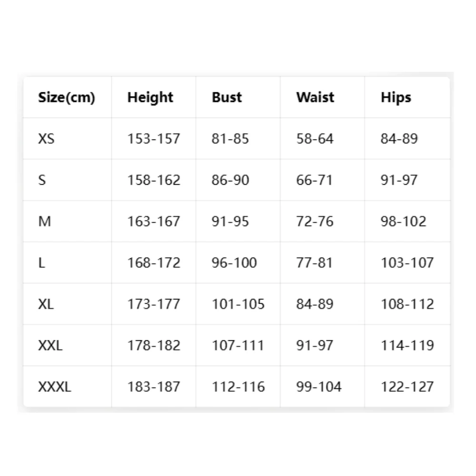The image size is (476, 476).
Task: Click the Bust column header
Action: [227, 98]
